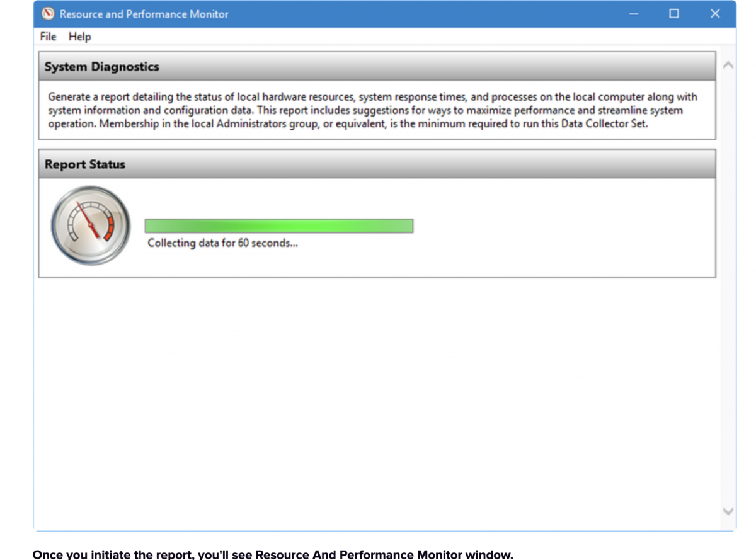The width and height of the screenshot is (756, 560).
Task: Click the scrollbar up arrow
Action: tap(728, 65)
